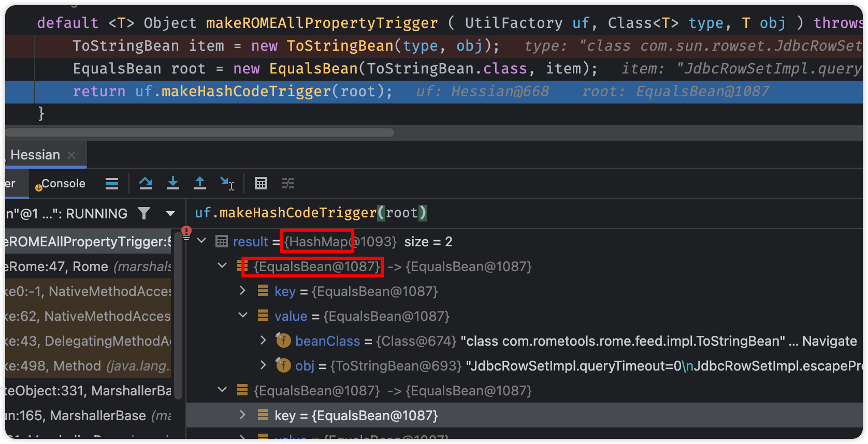Click the Trace Current Stream Chain icon
This screenshot has height=444, width=868.
tap(288, 183)
